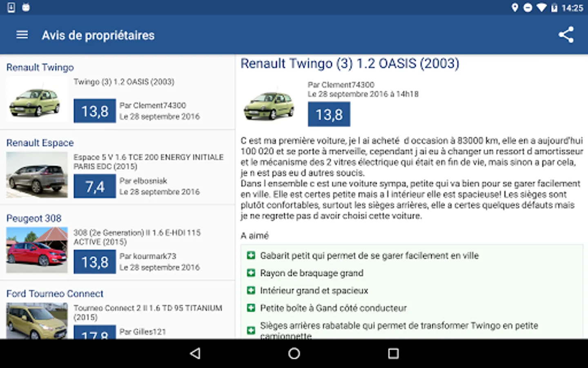Image resolution: width=588 pixels, height=368 pixels.
Task: Click plus icon beside Gabarit petit
Action: (x=251, y=256)
